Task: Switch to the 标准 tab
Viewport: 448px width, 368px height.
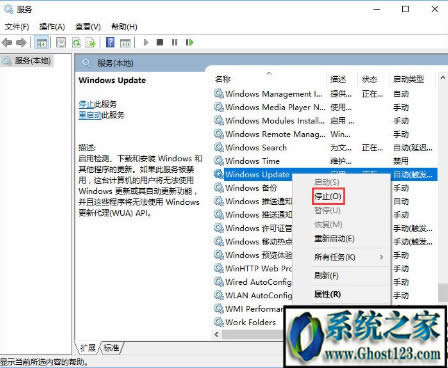Action: (111, 348)
